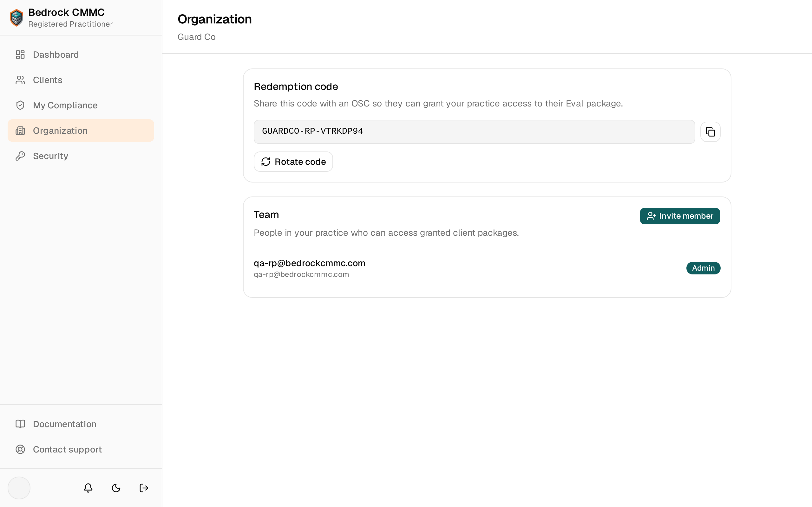Click the Invite member button
812x507 pixels.
[680, 216]
